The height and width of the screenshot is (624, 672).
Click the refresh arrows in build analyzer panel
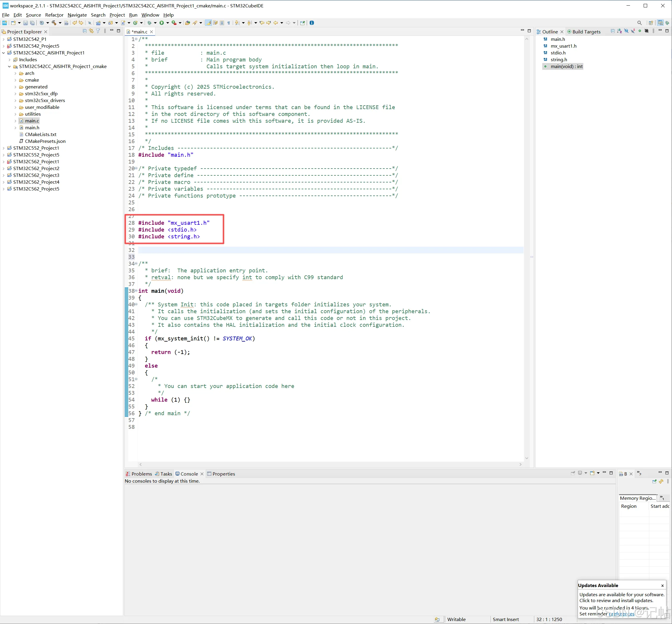point(661,481)
